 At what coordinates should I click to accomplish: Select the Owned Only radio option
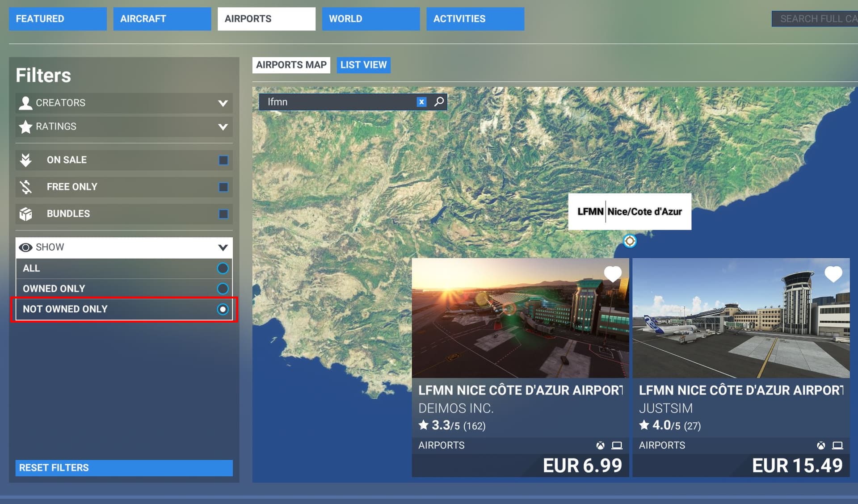pyautogui.click(x=223, y=289)
